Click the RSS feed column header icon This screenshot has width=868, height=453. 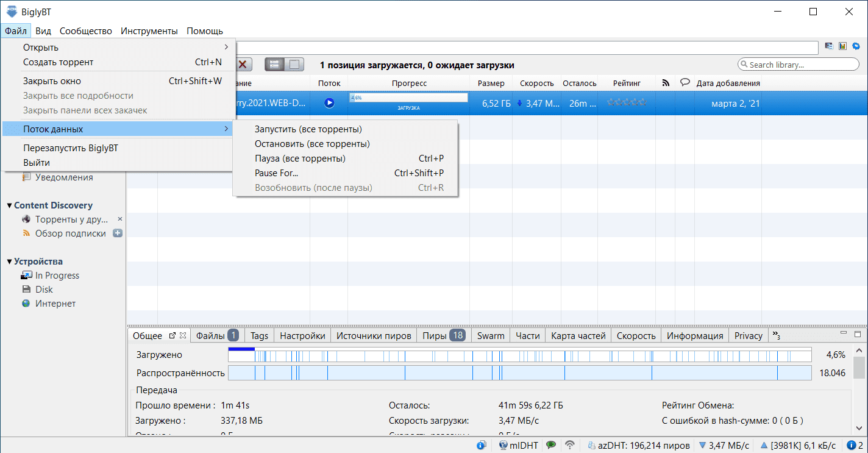[666, 83]
